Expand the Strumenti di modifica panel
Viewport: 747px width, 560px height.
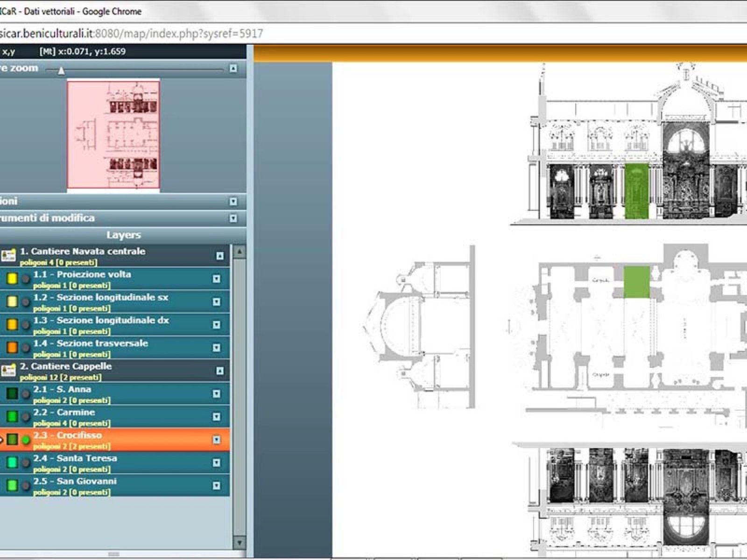point(233,218)
